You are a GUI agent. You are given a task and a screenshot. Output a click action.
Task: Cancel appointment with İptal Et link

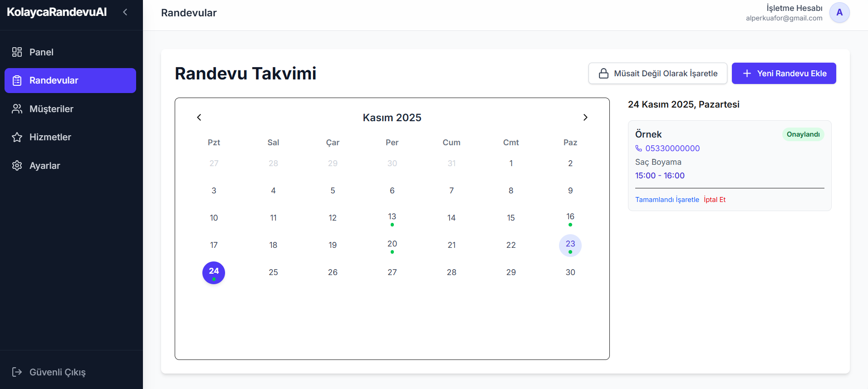coord(715,200)
